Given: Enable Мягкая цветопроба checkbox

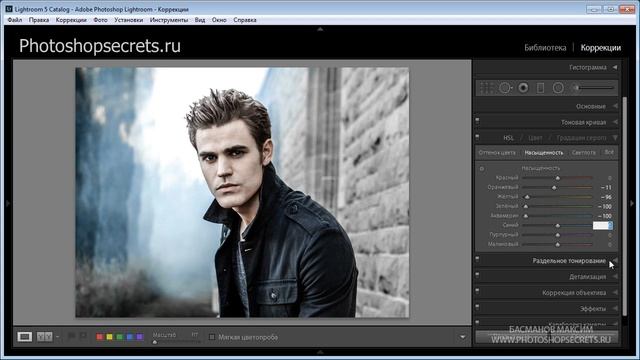Looking at the screenshot, I should [211, 337].
